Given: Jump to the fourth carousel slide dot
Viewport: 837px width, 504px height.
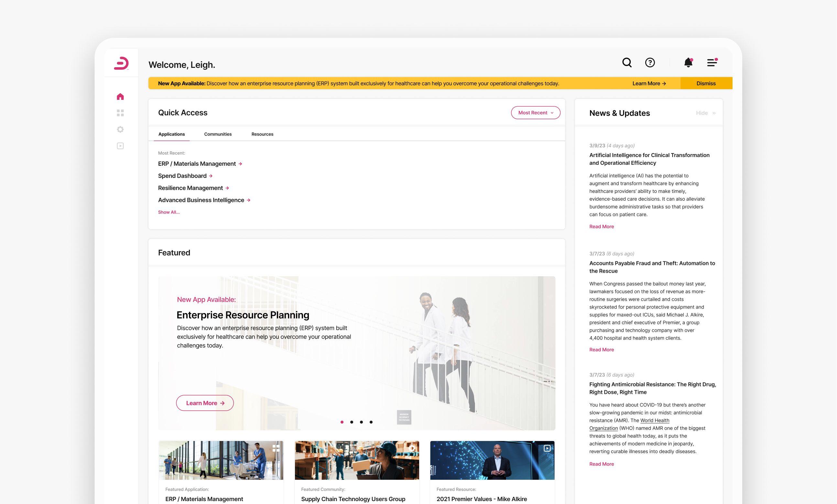Looking at the screenshot, I should [371, 422].
